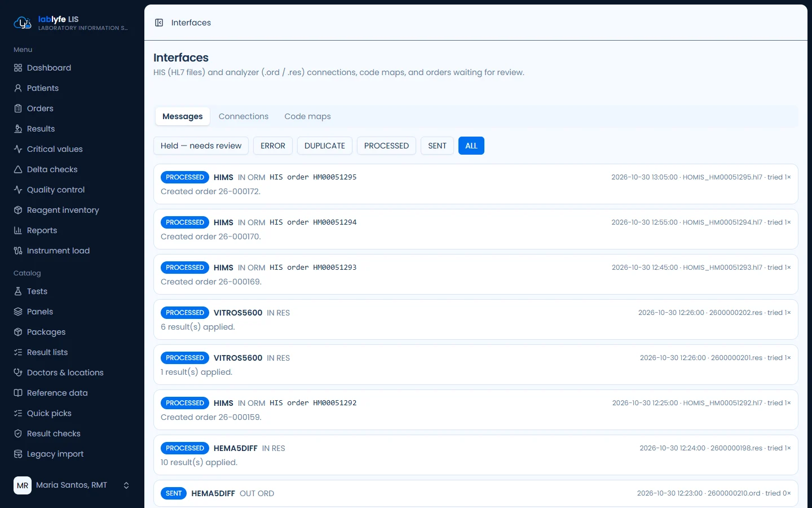Select message 'Created order 26-000159.'
812x508 pixels.
pos(476,410)
